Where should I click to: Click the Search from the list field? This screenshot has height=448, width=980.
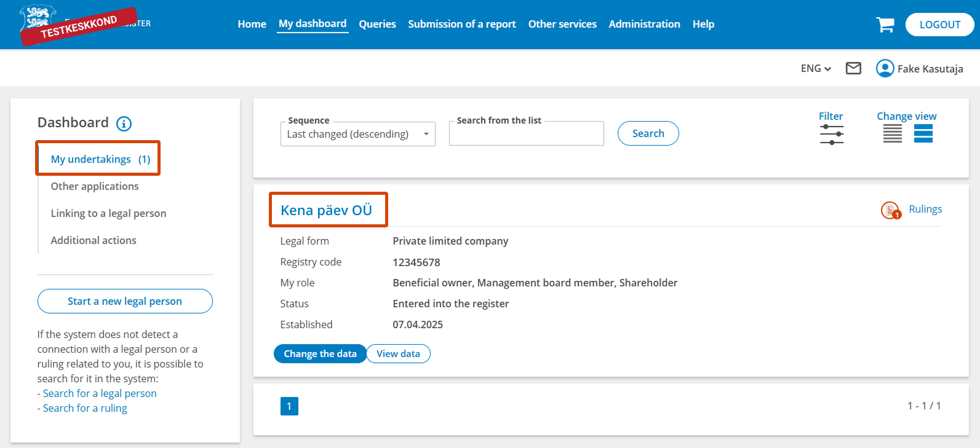click(526, 134)
